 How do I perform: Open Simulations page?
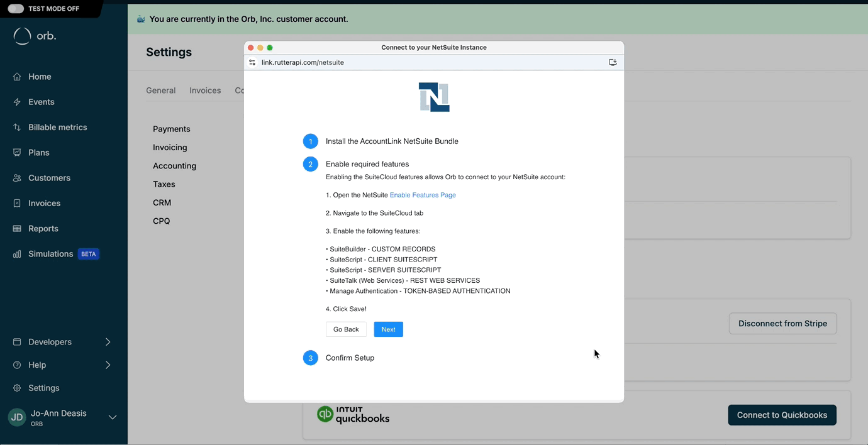tap(51, 254)
